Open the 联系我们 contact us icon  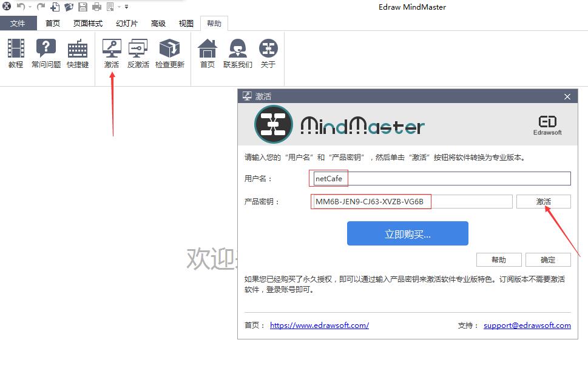click(x=237, y=53)
